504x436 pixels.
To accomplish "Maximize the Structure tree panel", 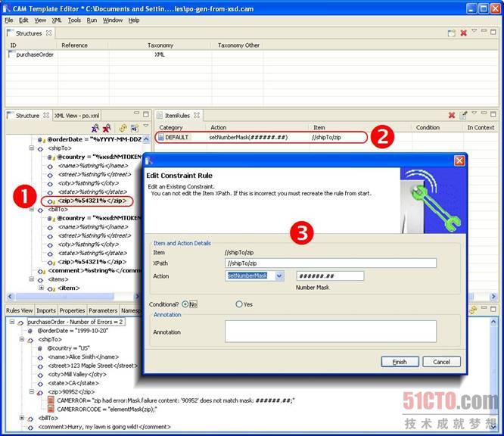I will tap(146, 114).
